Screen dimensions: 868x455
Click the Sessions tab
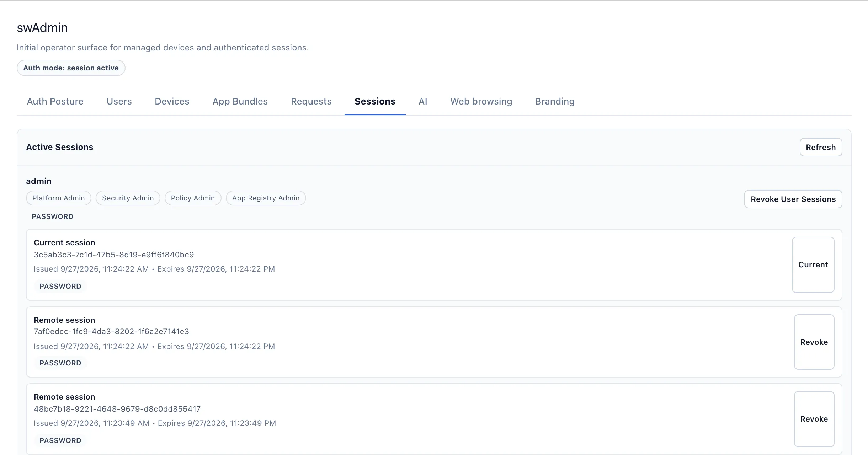pos(375,101)
